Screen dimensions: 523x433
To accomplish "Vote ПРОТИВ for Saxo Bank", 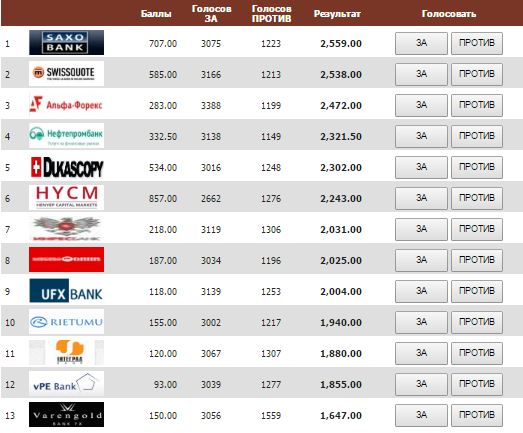I will (x=477, y=43).
